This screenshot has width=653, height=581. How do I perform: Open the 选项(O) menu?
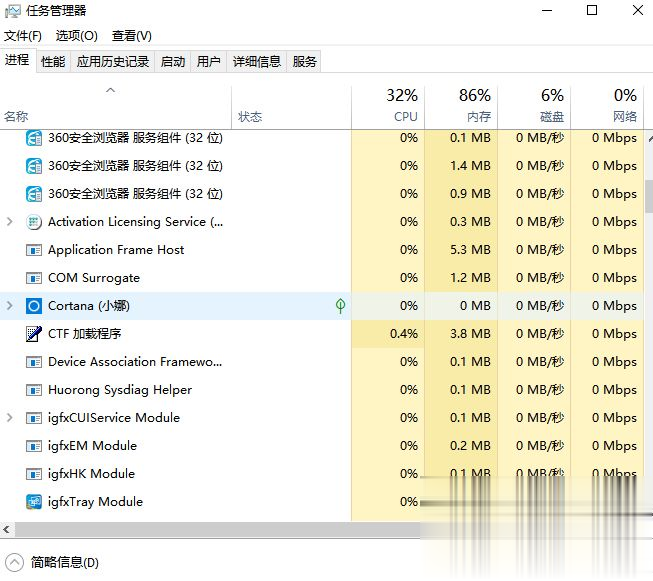click(x=77, y=36)
